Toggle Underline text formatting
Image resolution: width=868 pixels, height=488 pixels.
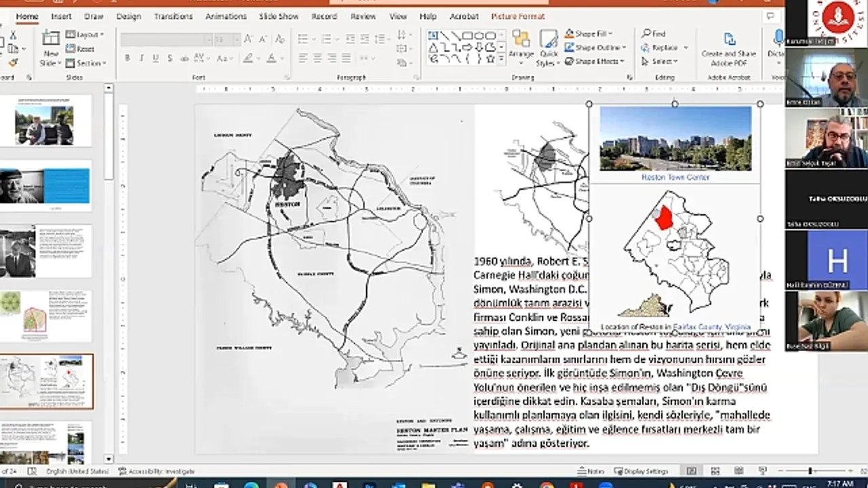coord(155,59)
